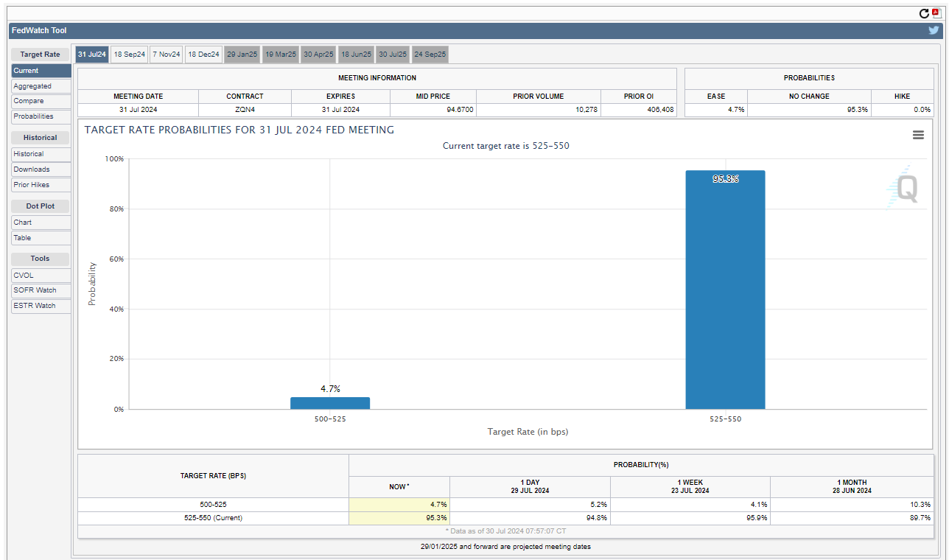This screenshot has width=949, height=560.
Task: Open the chart hamburger menu
Action: click(918, 135)
